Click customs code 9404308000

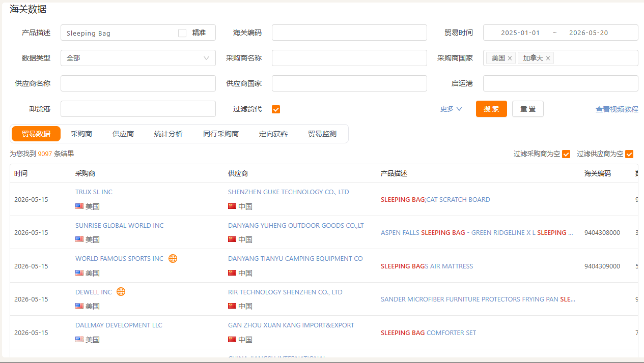[x=602, y=233]
